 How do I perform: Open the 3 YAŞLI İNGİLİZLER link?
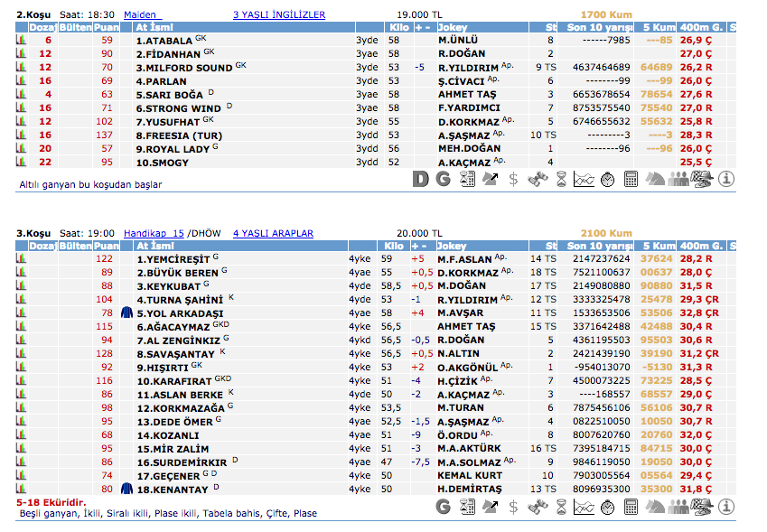pos(279,15)
